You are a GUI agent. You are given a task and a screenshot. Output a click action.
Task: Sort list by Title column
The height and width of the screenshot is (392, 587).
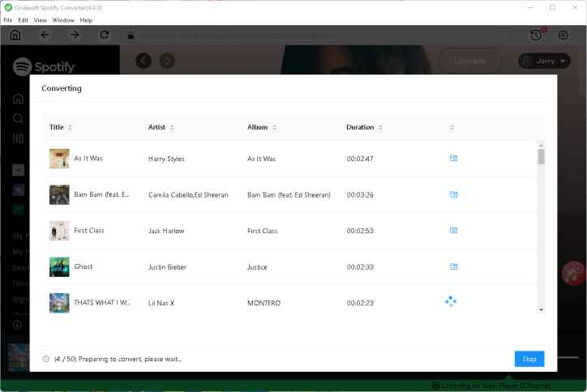pos(61,127)
